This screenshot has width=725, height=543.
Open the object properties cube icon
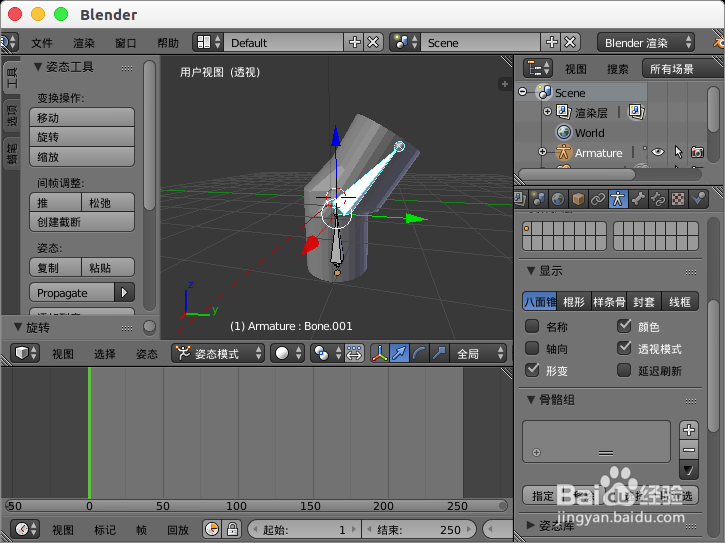578,199
